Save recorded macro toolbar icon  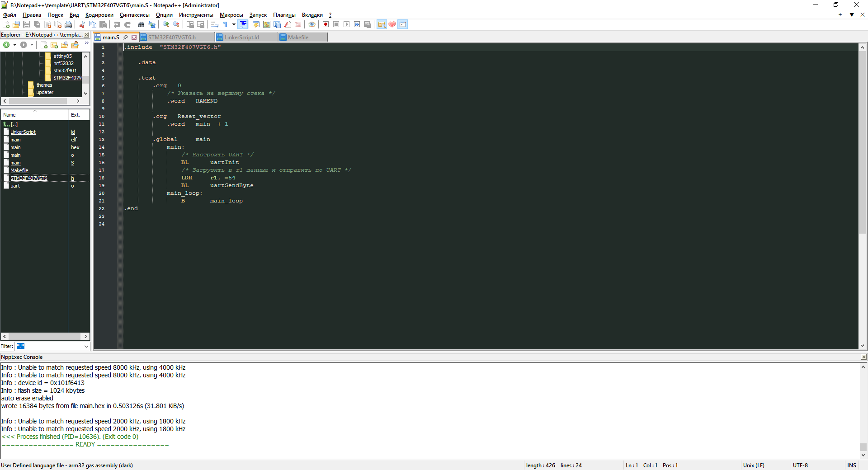click(x=367, y=24)
